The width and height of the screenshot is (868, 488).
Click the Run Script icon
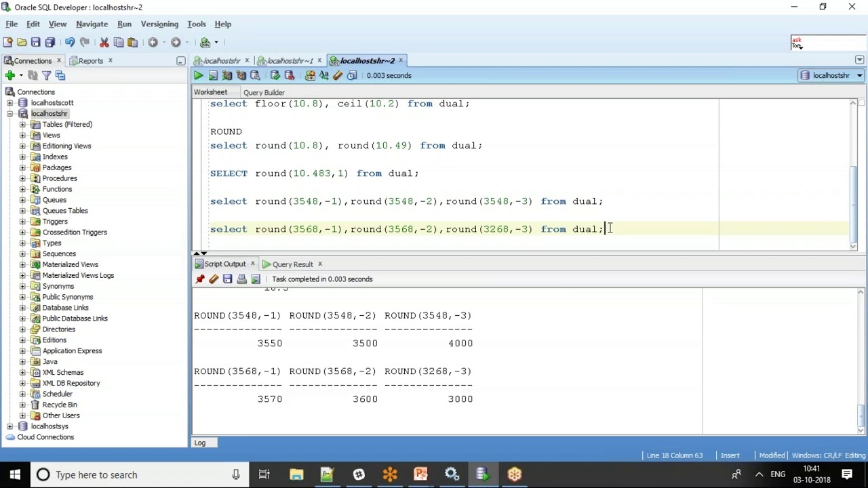(x=213, y=75)
